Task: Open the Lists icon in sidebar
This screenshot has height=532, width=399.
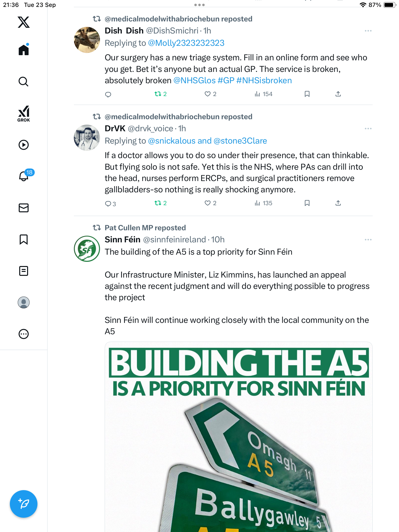Action: [x=24, y=271]
